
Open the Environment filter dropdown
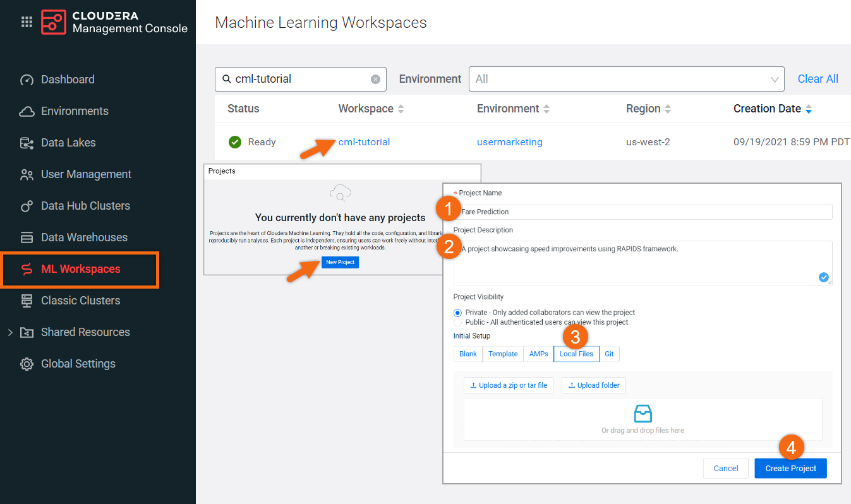click(626, 79)
